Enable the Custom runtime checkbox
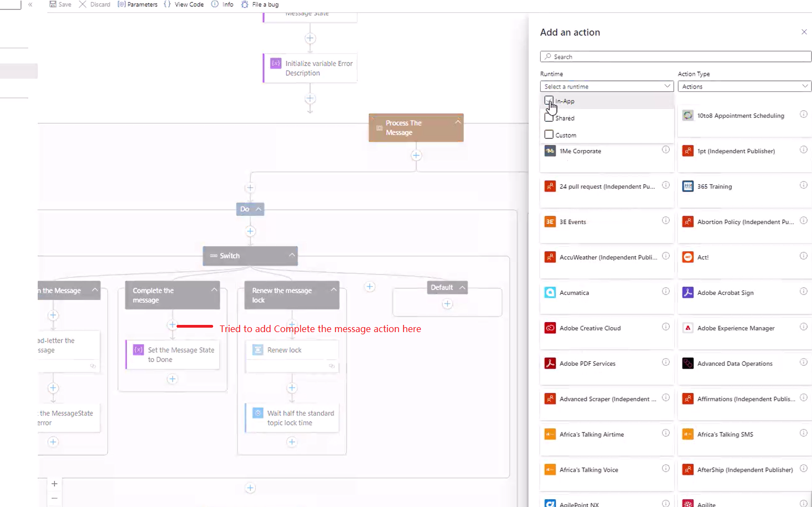This screenshot has height=507, width=812. (x=549, y=134)
